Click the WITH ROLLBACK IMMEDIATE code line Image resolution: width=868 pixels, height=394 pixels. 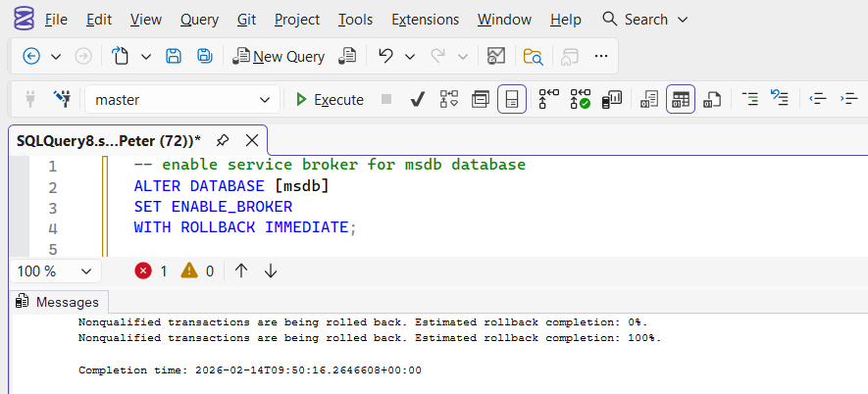(x=244, y=227)
